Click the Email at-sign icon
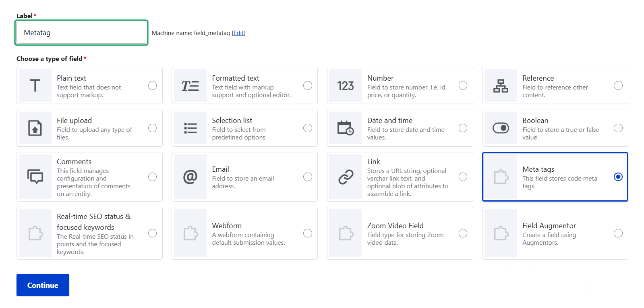644x308 pixels. click(190, 177)
